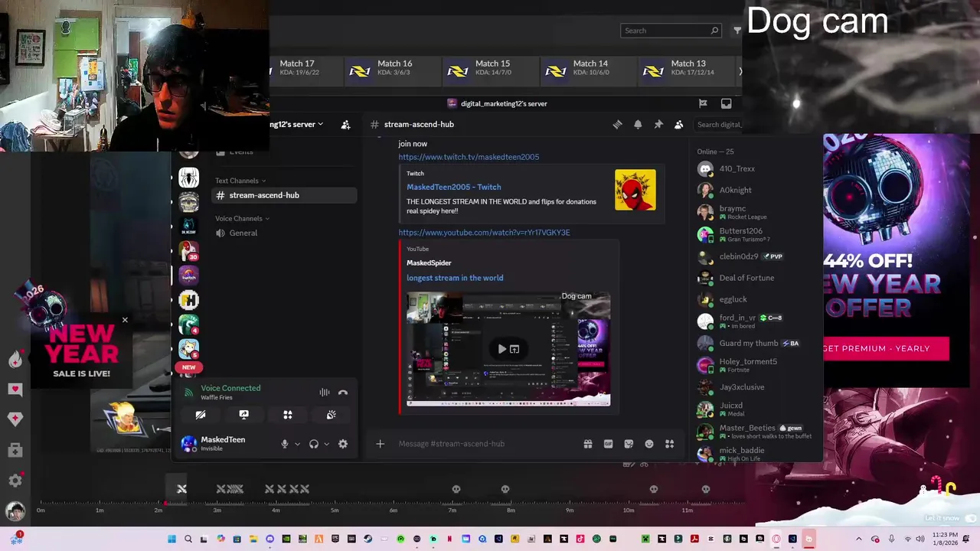Open the sticker picker
The width and height of the screenshot is (980, 551).
point(629,444)
